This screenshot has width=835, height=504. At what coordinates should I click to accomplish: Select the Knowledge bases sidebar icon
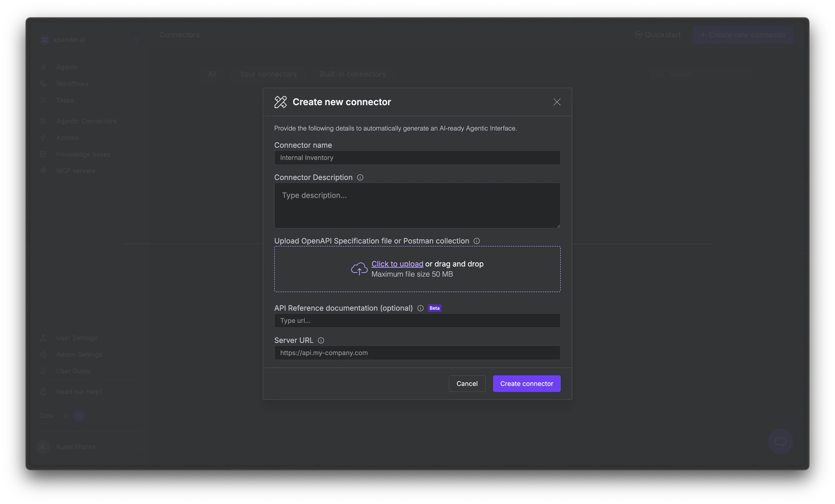pos(43,154)
